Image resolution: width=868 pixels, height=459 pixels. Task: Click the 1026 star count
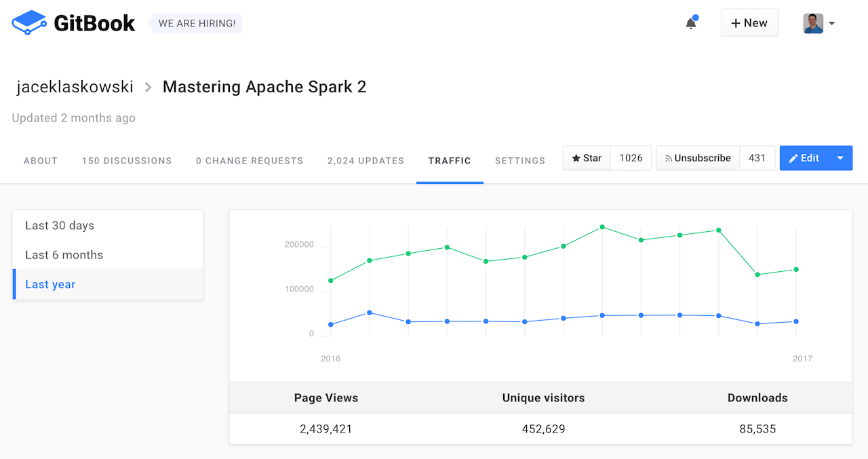631,158
